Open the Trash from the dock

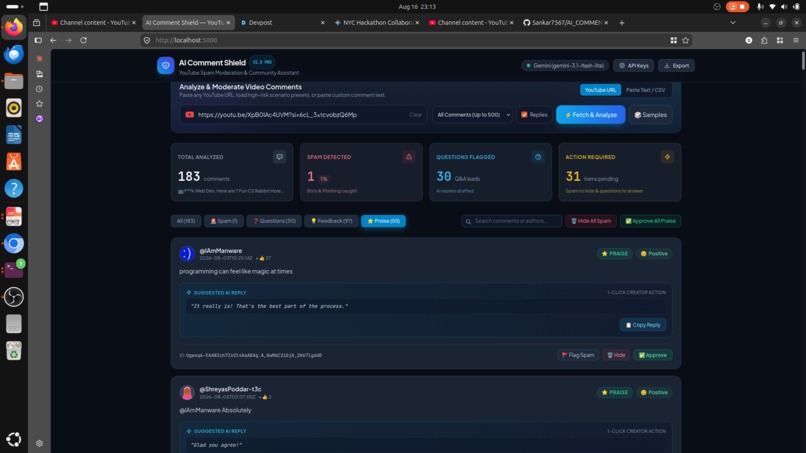14,351
